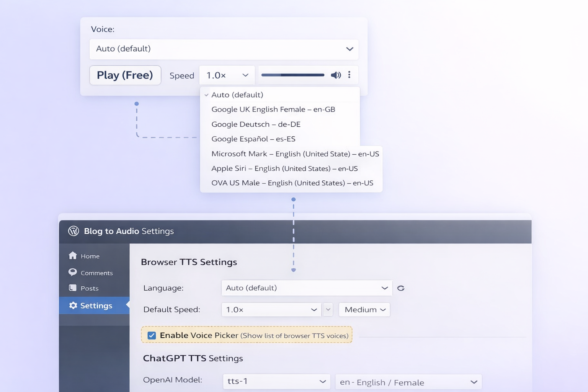Click the Settings gear icon

(x=73, y=305)
